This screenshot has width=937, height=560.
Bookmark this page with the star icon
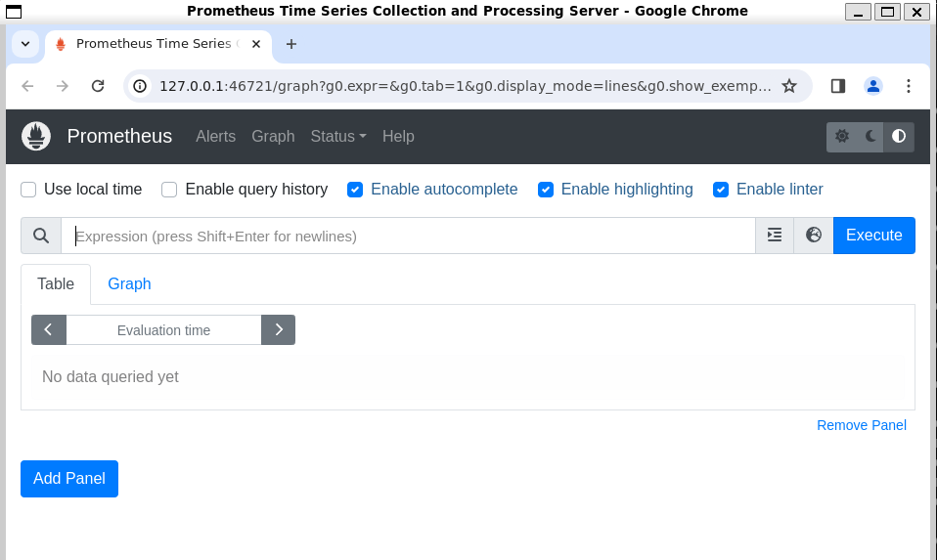[789, 86]
